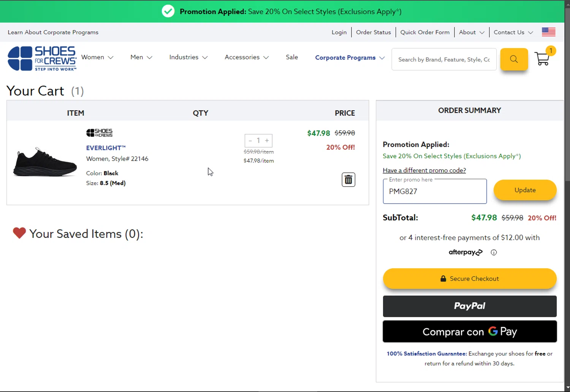
Task: Open the About dropdown
Action: [x=472, y=32]
